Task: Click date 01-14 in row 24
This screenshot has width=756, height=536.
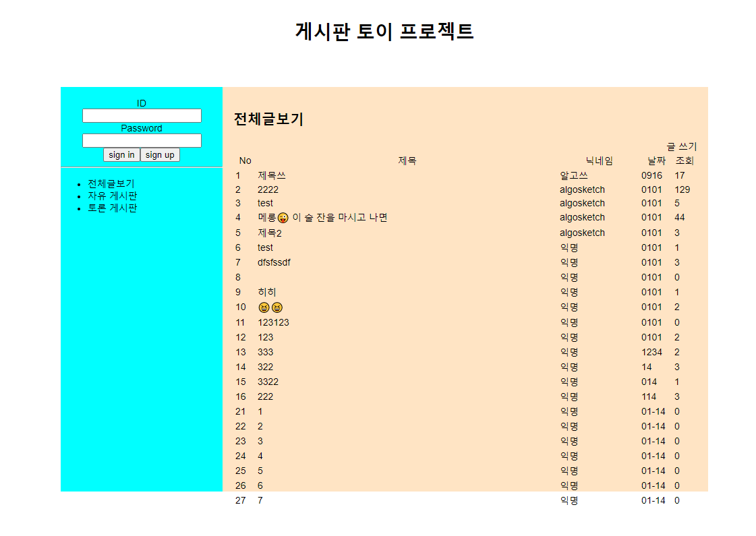Action: (x=653, y=456)
